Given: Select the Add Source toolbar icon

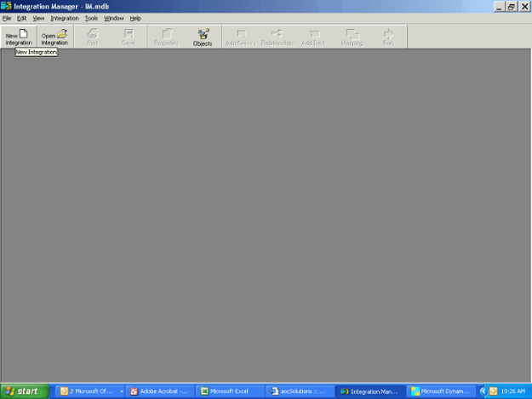Looking at the screenshot, I should pyautogui.click(x=240, y=37).
